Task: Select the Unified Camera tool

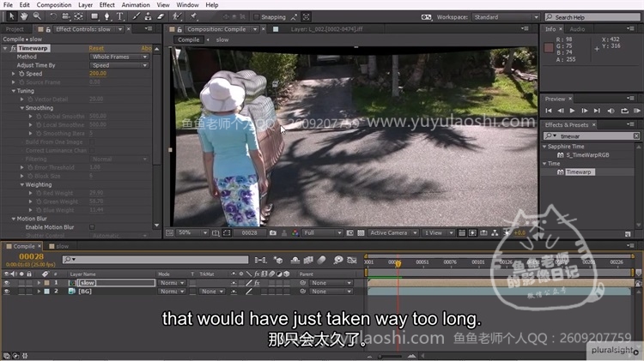Action: point(66,16)
